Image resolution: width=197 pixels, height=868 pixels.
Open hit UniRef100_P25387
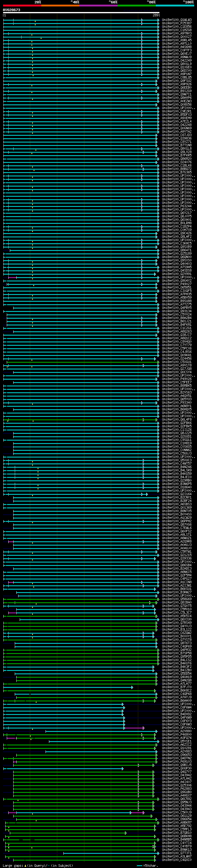click(x=176, y=23)
